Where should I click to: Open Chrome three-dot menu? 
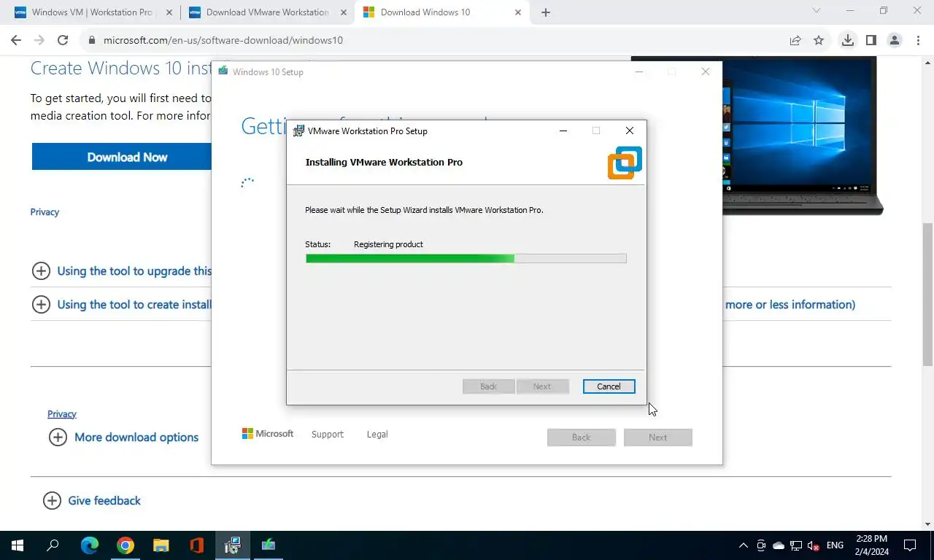pyautogui.click(x=917, y=40)
